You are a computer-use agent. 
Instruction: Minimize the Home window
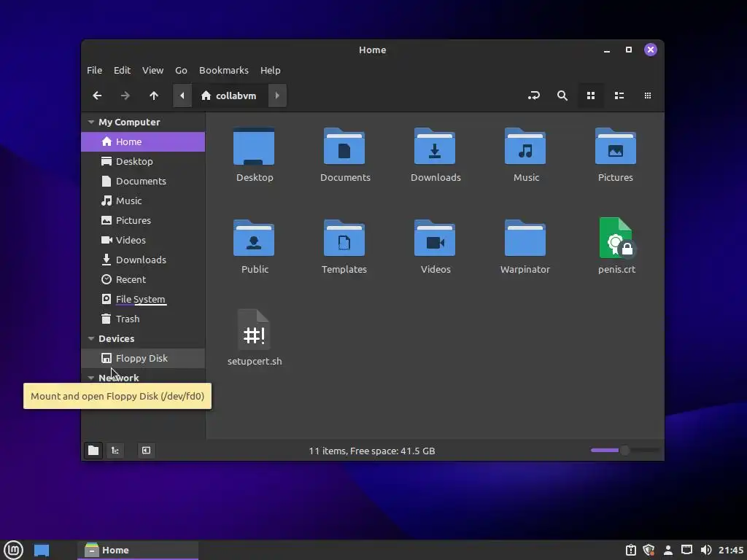[x=607, y=50]
